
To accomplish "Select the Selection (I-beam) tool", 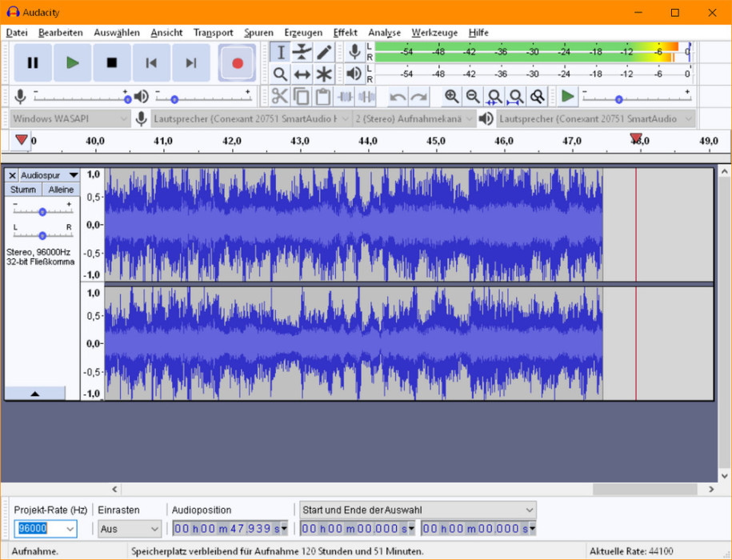I will click(280, 52).
